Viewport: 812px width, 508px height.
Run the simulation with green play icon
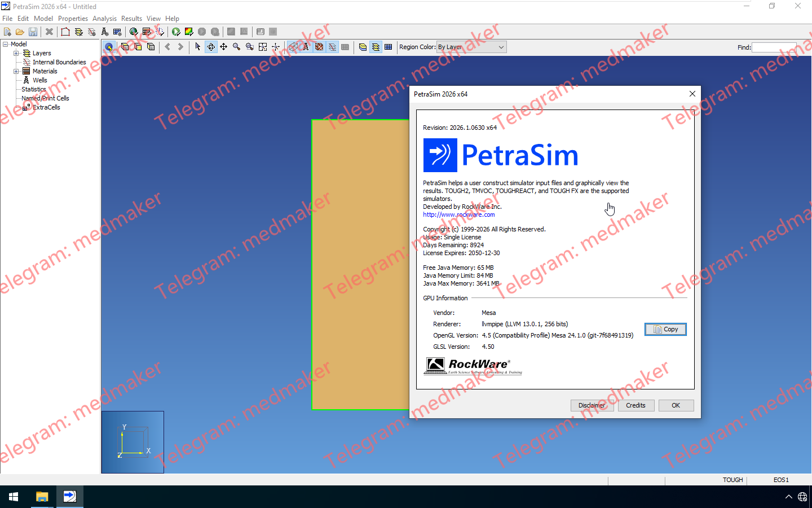click(x=176, y=32)
